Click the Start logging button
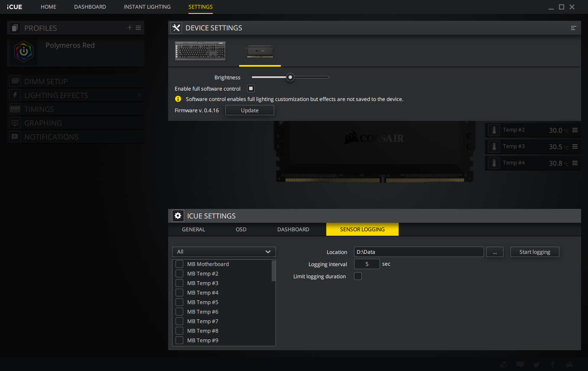This screenshot has height=371, width=588. pyautogui.click(x=535, y=252)
